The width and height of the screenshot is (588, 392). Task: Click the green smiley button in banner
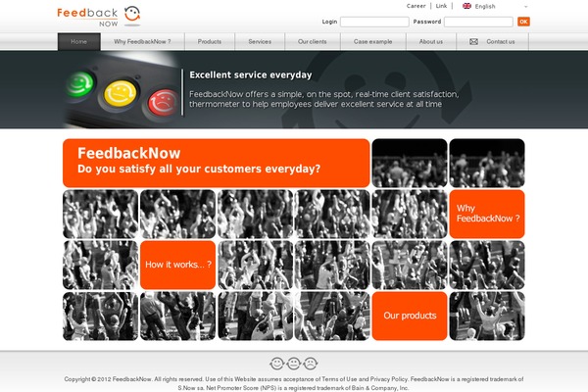tap(79, 84)
